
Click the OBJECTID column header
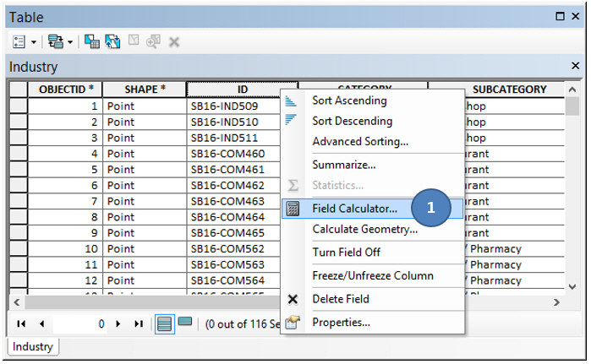[66, 89]
